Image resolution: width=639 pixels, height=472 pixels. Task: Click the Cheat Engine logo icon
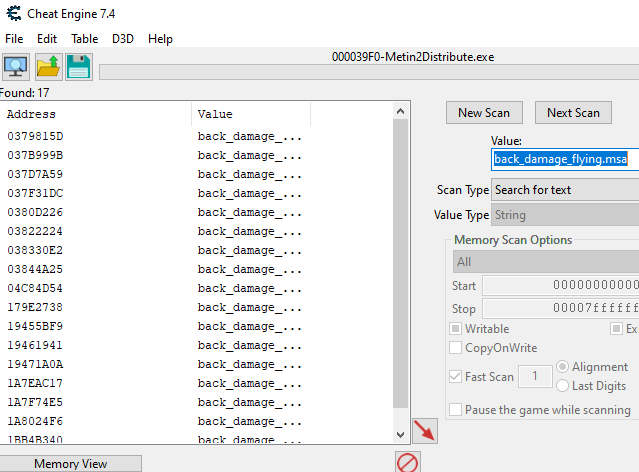click(14, 13)
